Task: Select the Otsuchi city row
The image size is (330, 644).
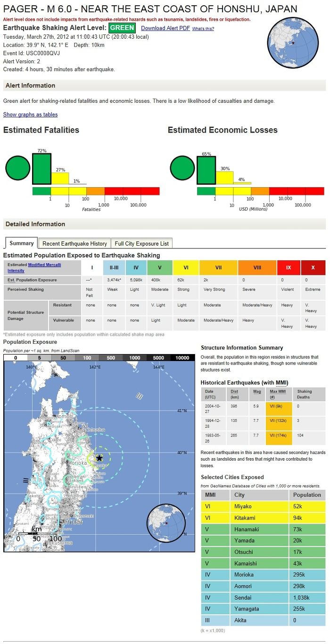Action: [263, 552]
